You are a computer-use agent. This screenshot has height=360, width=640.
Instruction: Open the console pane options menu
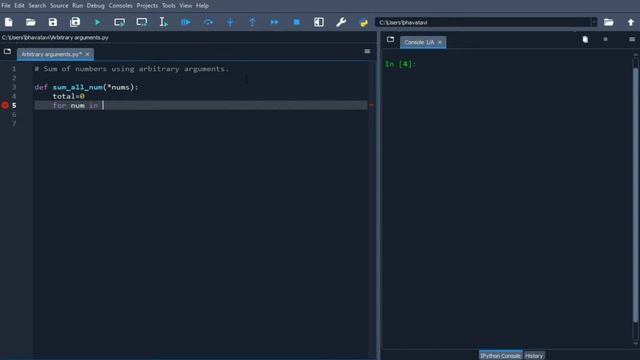click(632, 39)
